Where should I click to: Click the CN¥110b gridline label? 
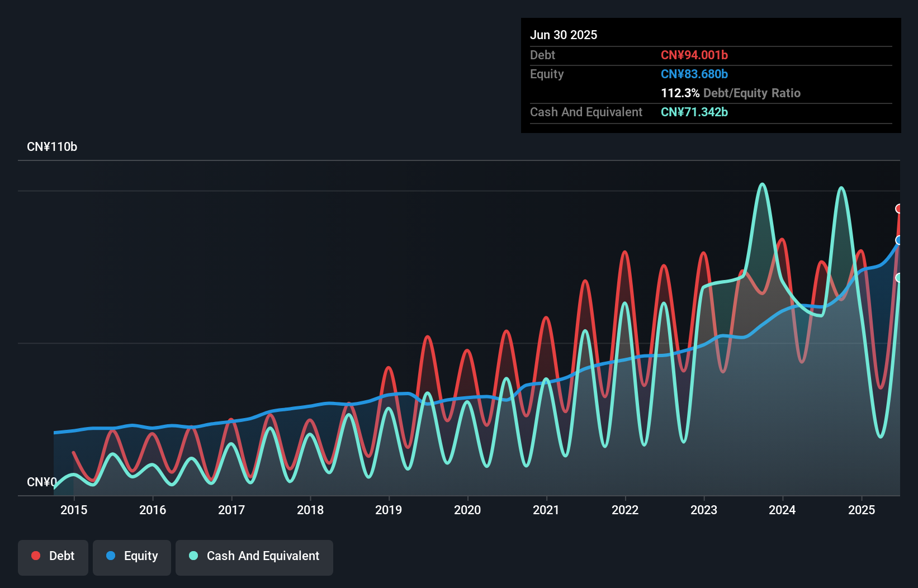(x=53, y=146)
